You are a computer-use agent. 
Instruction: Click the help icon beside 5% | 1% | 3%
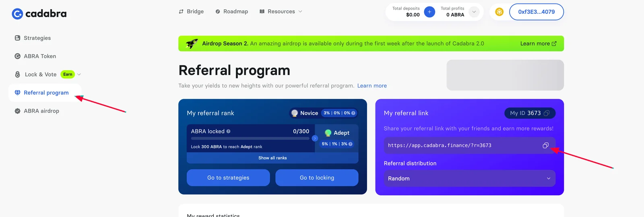(351, 144)
